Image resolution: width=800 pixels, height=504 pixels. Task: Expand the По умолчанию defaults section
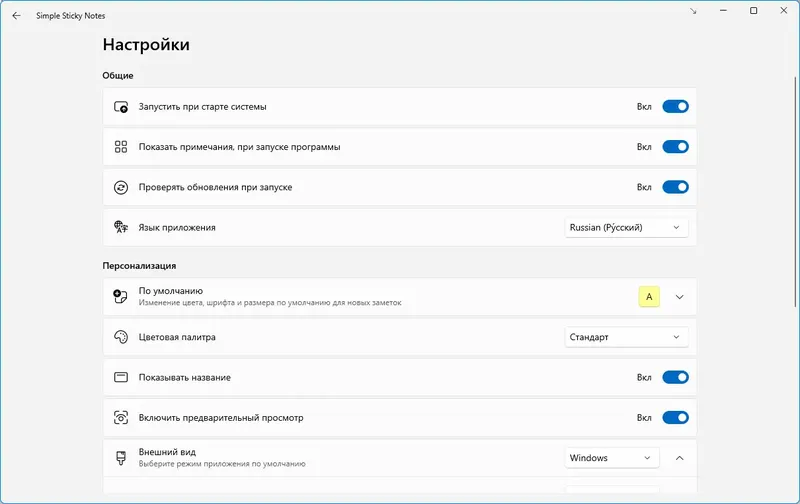click(x=679, y=297)
